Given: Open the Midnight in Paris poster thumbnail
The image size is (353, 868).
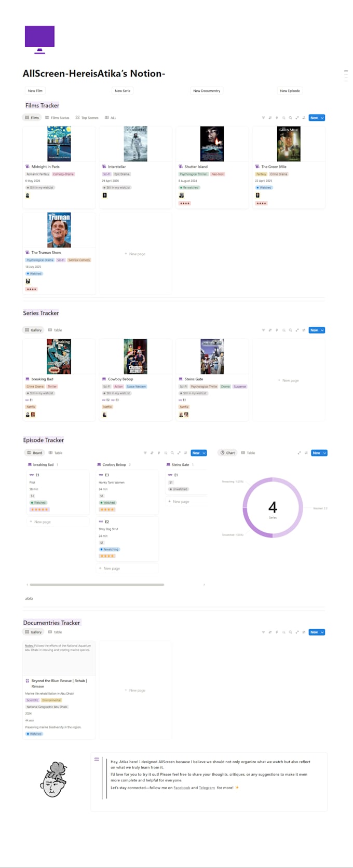Looking at the screenshot, I should [59, 144].
